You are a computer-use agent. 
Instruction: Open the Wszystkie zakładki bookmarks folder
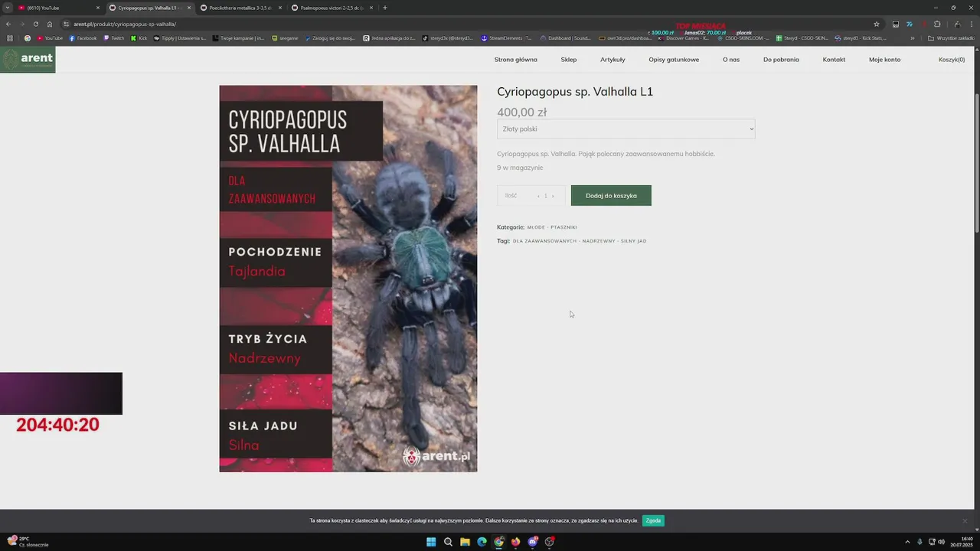tap(950, 37)
